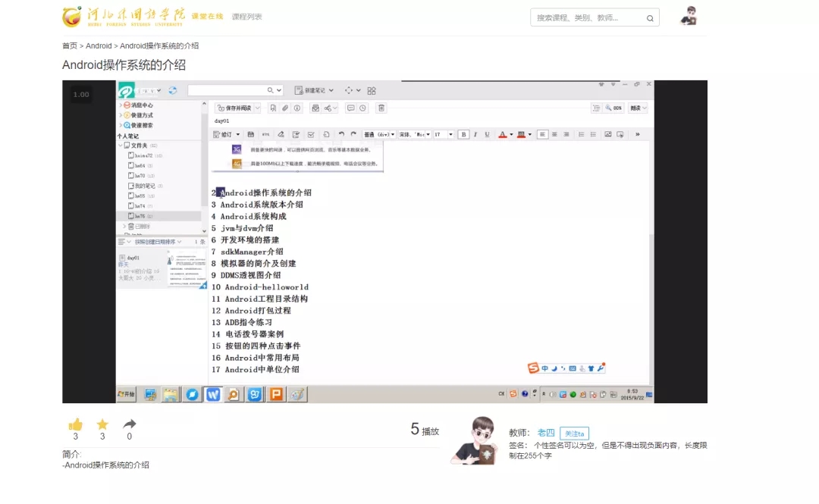This screenshot has width=819, height=504.
Task: Open teacher 老四's profile link
Action: click(546, 433)
